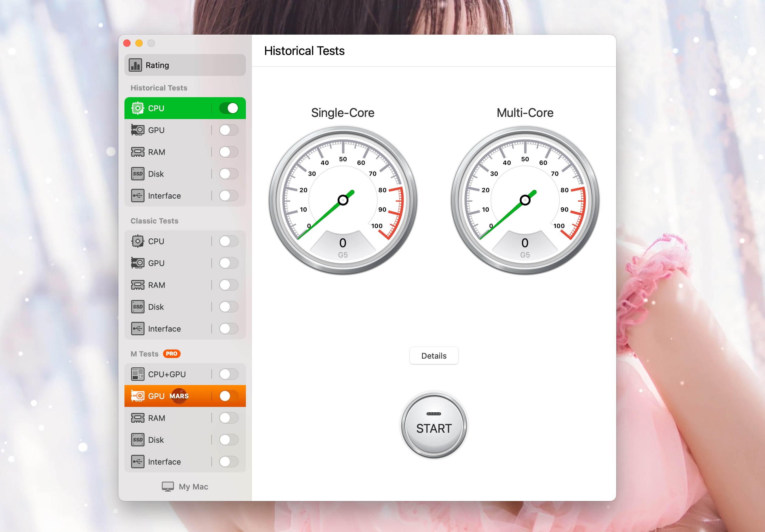Select RAM label under Historical Tests
The height and width of the screenshot is (532, 765).
[x=157, y=152]
